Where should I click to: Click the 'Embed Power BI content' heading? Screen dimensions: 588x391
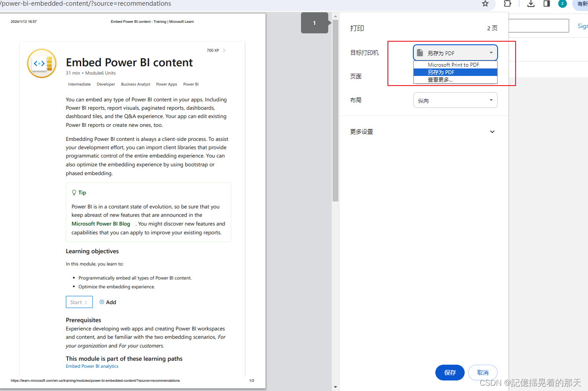point(129,62)
